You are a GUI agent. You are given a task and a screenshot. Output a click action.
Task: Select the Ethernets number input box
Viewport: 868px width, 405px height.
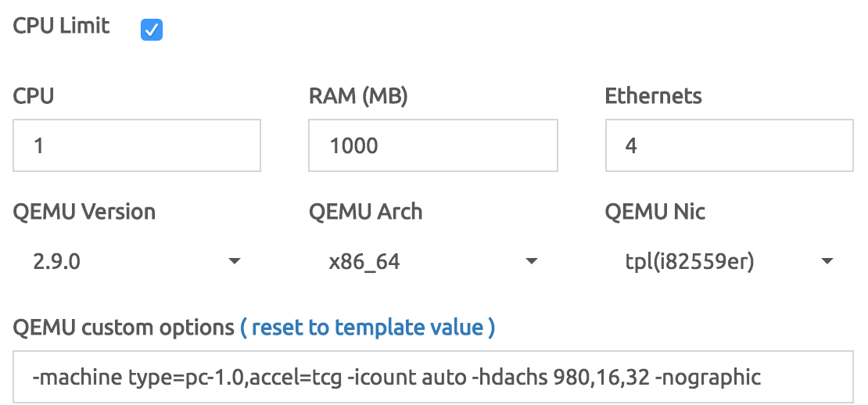click(729, 145)
